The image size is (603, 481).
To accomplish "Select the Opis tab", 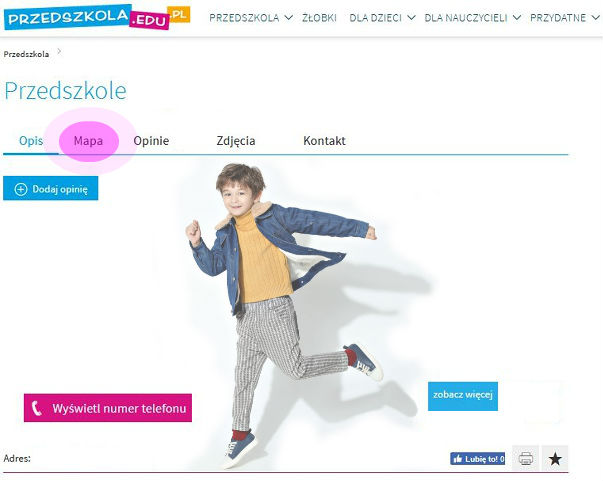I will click(31, 141).
